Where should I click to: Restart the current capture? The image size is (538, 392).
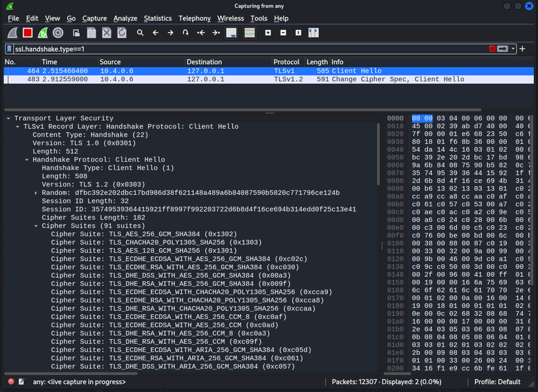(x=43, y=33)
